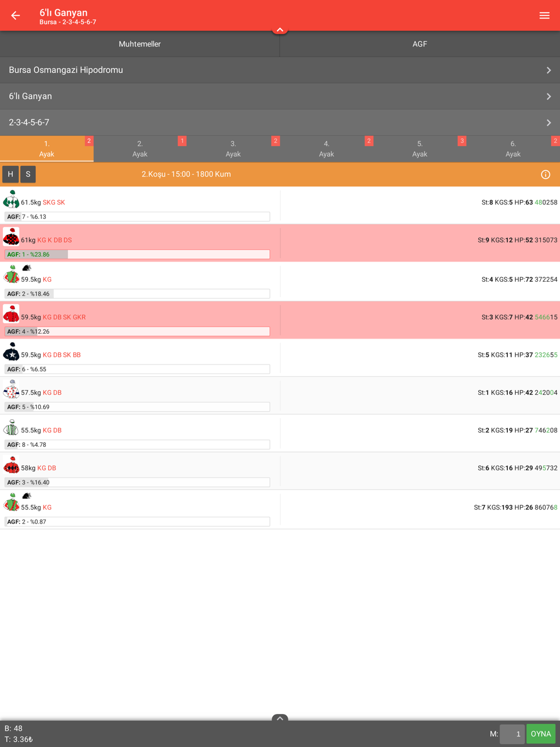Toggle selection of the 58kg KG DB horse

pos(280,471)
